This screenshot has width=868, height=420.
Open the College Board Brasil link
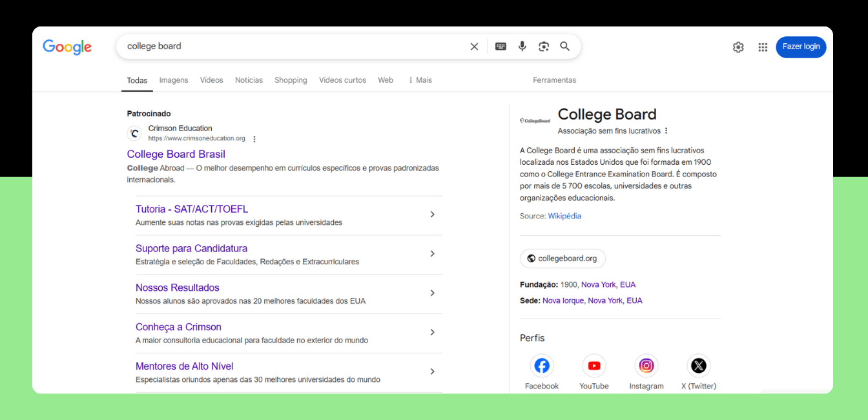tap(176, 154)
